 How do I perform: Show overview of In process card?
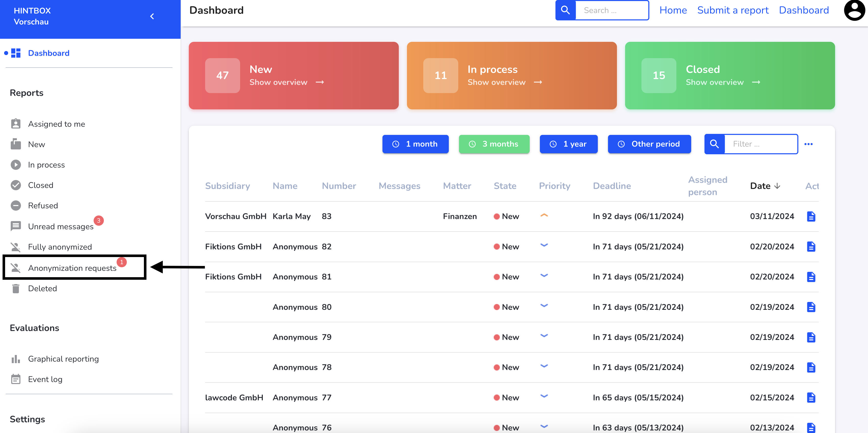click(x=505, y=82)
